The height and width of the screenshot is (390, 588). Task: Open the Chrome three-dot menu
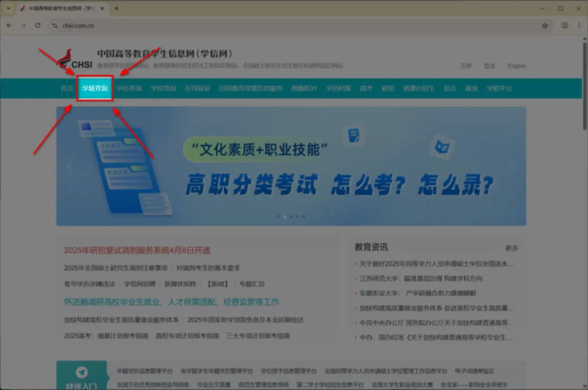(579, 26)
